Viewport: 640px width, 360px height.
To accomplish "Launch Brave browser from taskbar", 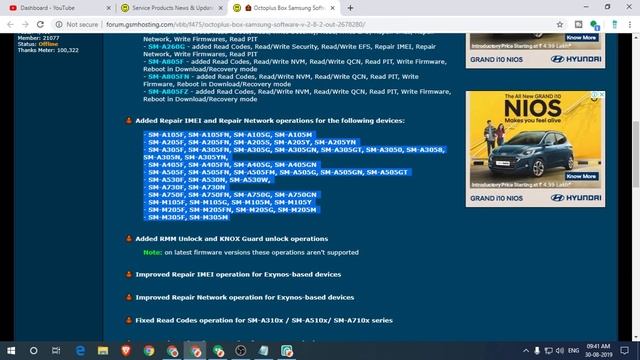I will [126, 351].
